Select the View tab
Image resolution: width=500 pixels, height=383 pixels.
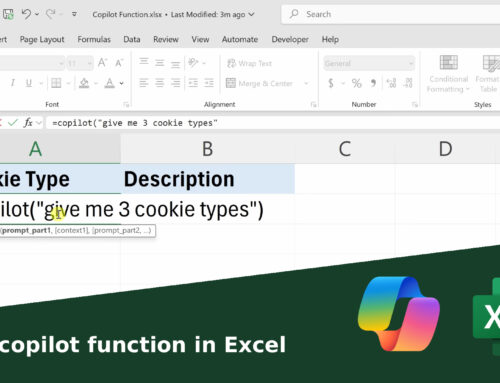[x=200, y=39]
